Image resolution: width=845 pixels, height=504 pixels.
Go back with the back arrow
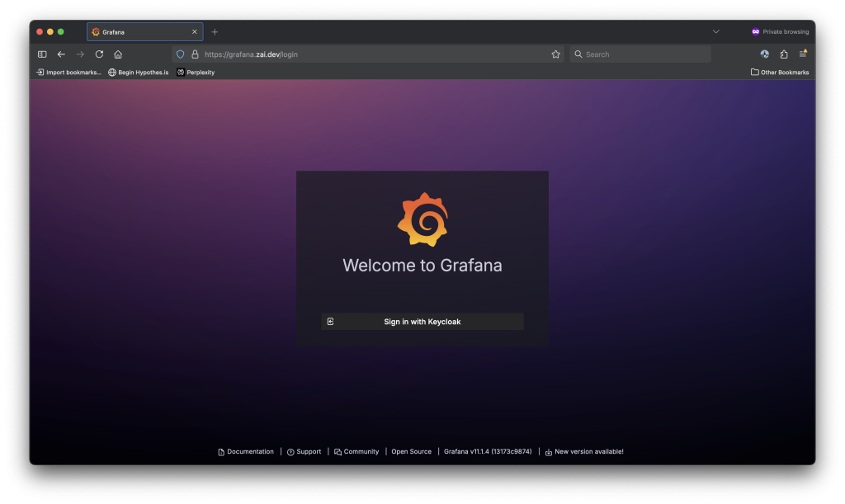(61, 54)
